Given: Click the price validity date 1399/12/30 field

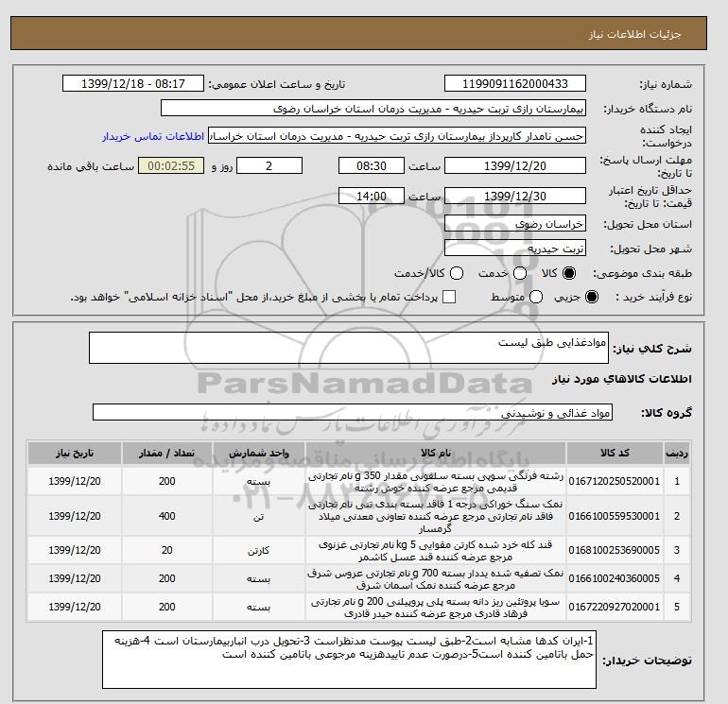Looking at the screenshot, I should coord(515,196).
